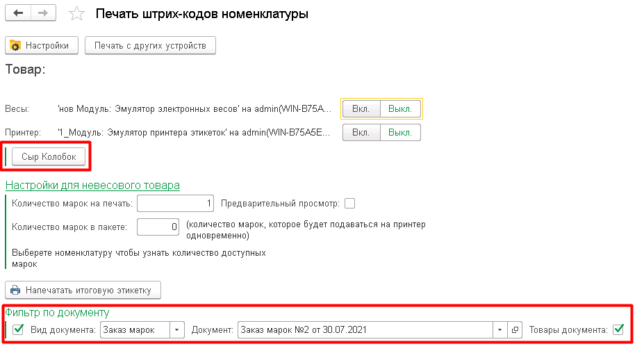Add page to favorites with star icon
Viewport: 644px width, 351px height.
pos(76,14)
